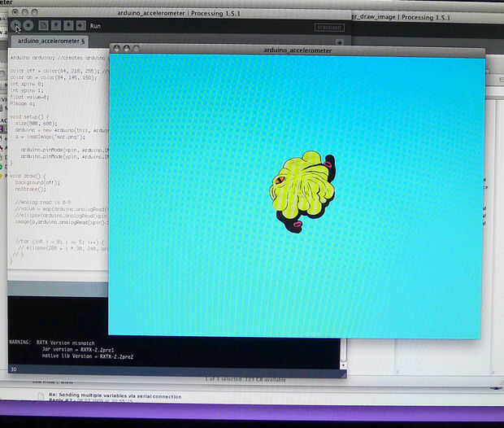Click the Run button in Processing toolbar
The height and width of the screenshot is (428, 504).
point(15,25)
